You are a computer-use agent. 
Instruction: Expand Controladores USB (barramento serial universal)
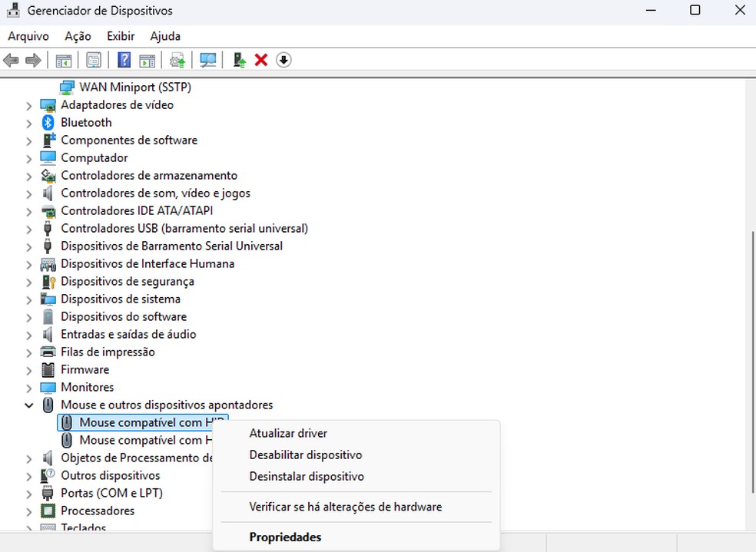29,230
